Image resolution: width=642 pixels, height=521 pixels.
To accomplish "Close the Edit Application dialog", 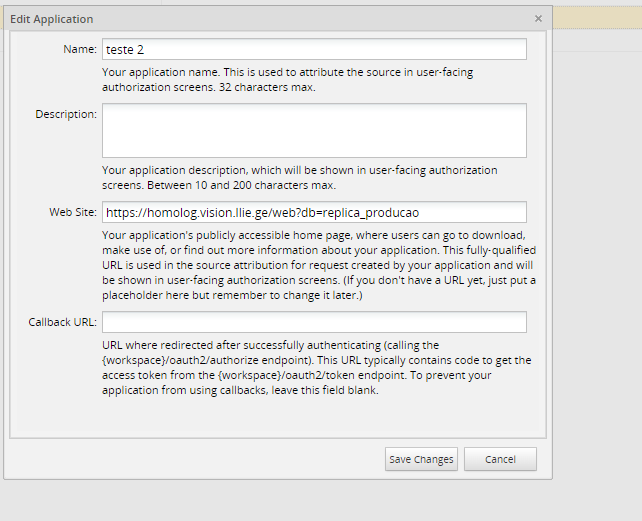I will [x=538, y=18].
